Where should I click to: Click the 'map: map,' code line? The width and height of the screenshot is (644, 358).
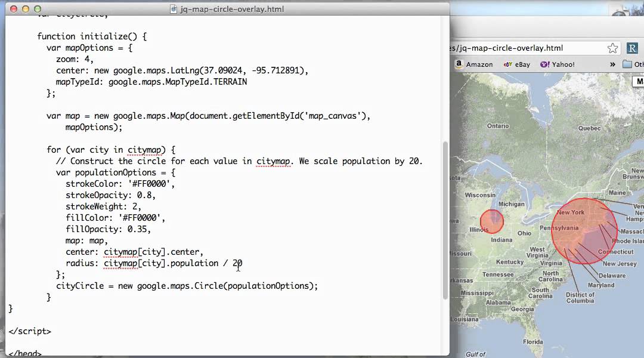86,240
